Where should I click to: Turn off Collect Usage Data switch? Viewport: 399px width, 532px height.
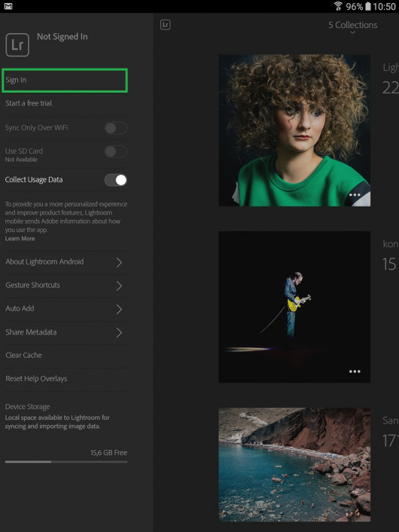116,180
